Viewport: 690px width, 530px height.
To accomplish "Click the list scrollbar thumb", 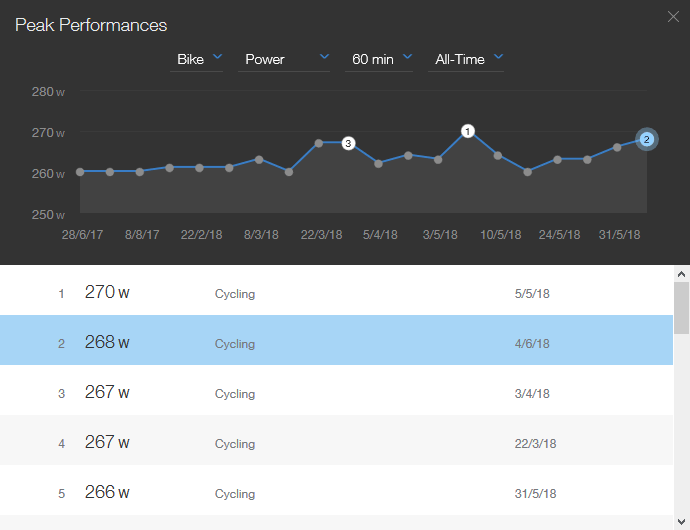I will (682, 308).
